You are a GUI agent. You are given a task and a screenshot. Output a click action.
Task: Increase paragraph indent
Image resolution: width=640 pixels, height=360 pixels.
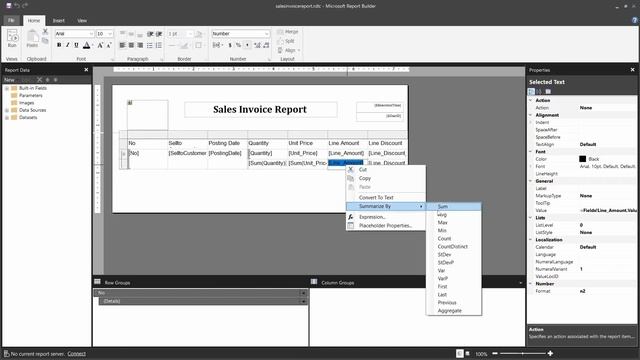pyautogui.click(x=159, y=34)
